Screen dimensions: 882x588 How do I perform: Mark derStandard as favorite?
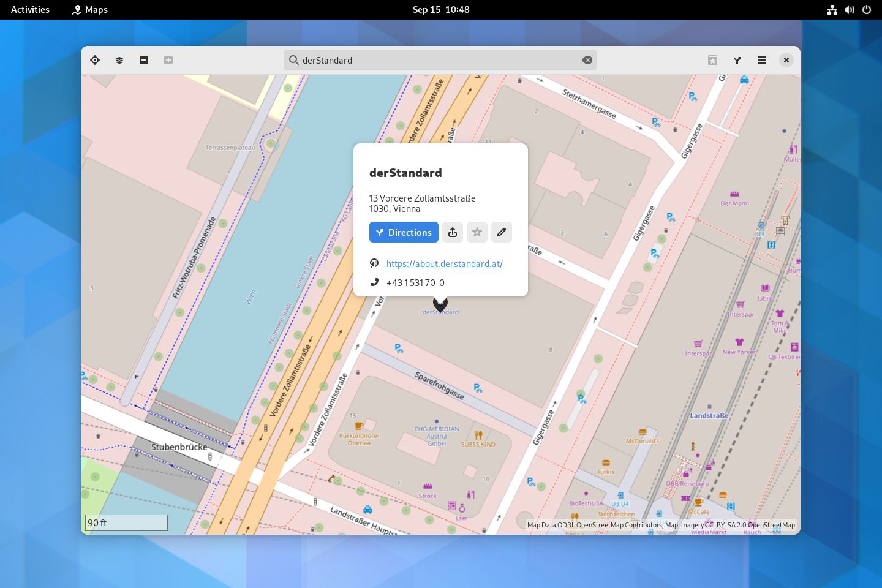tap(477, 232)
